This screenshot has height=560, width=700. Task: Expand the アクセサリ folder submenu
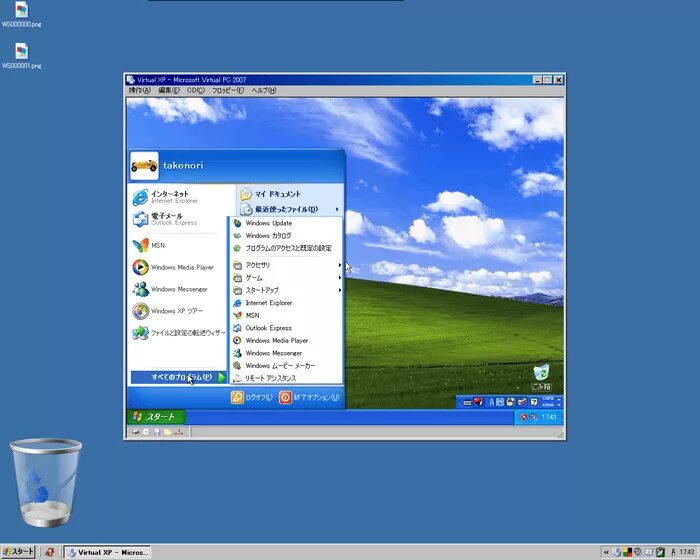tap(286, 265)
